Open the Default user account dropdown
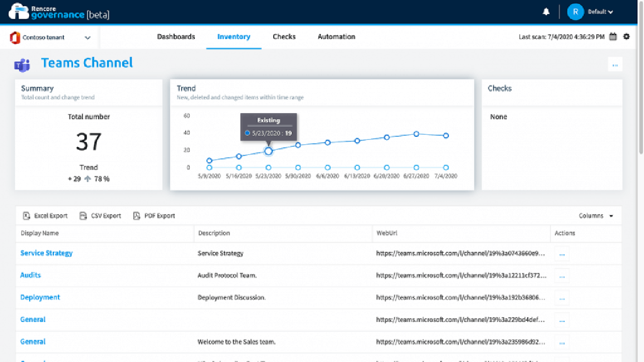644x362 pixels. 601,12
